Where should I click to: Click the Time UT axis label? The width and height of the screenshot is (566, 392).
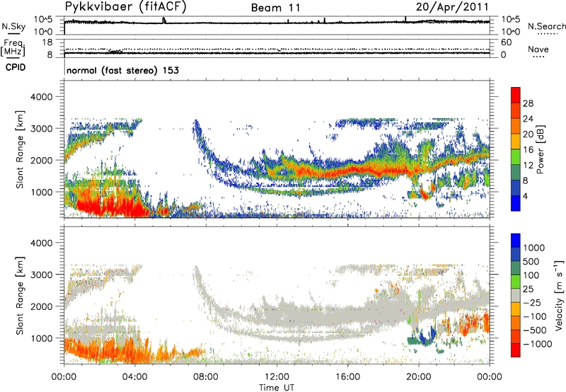pos(277,388)
